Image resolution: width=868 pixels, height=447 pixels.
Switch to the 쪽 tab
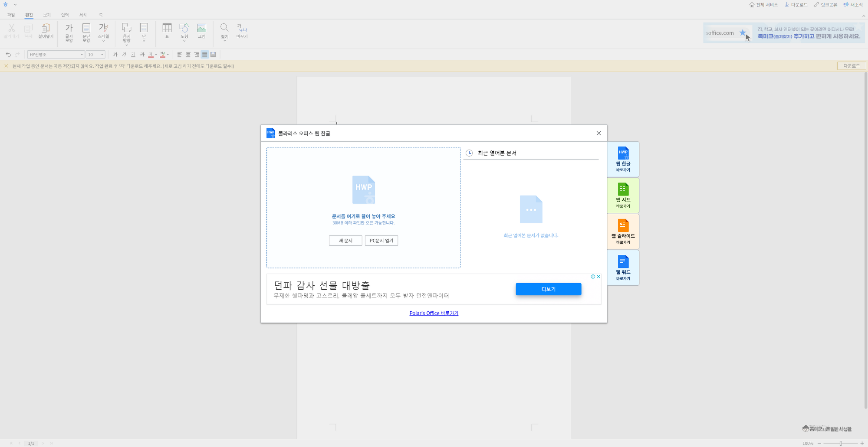101,15
